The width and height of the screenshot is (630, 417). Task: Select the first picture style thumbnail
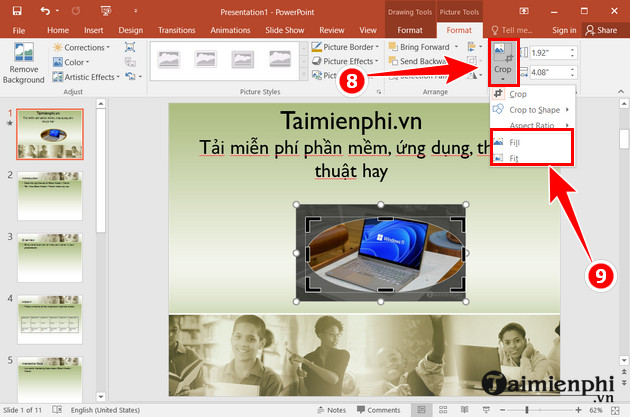click(169, 59)
